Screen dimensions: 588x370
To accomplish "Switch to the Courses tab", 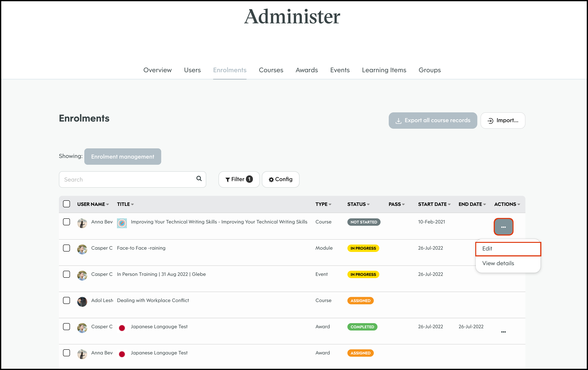I will click(271, 70).
